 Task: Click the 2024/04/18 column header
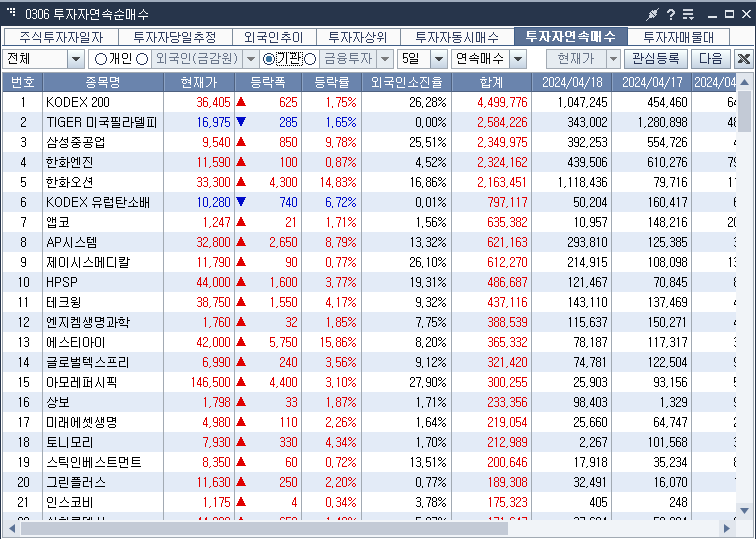click(x=572, y=82)
